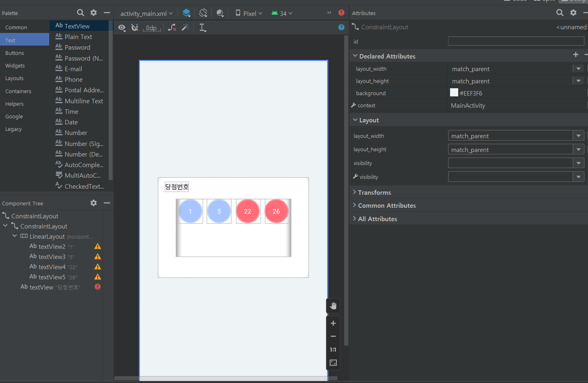Minimize the Component Tree panel
This screenshot has height=383, width=588.
pos(107,203)
